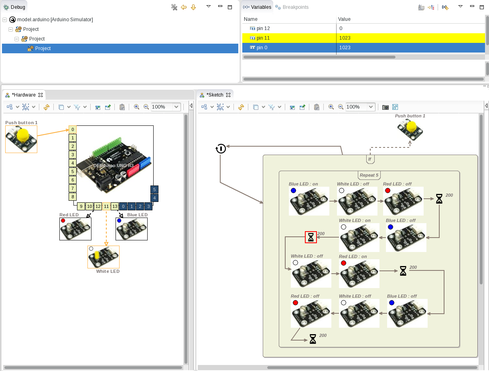Click Arrange All icon in Hardware toolbar

point(9,107)
